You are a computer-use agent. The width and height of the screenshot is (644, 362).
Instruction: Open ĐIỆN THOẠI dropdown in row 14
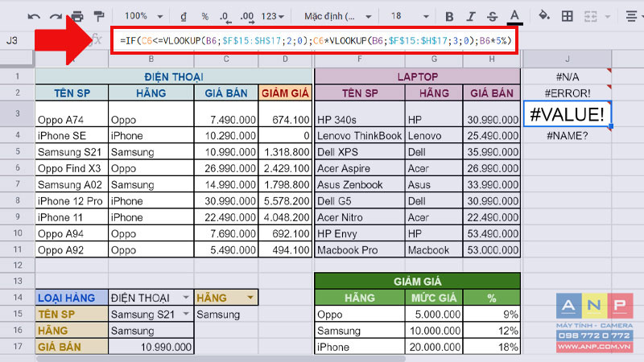[x=186, y=298]
